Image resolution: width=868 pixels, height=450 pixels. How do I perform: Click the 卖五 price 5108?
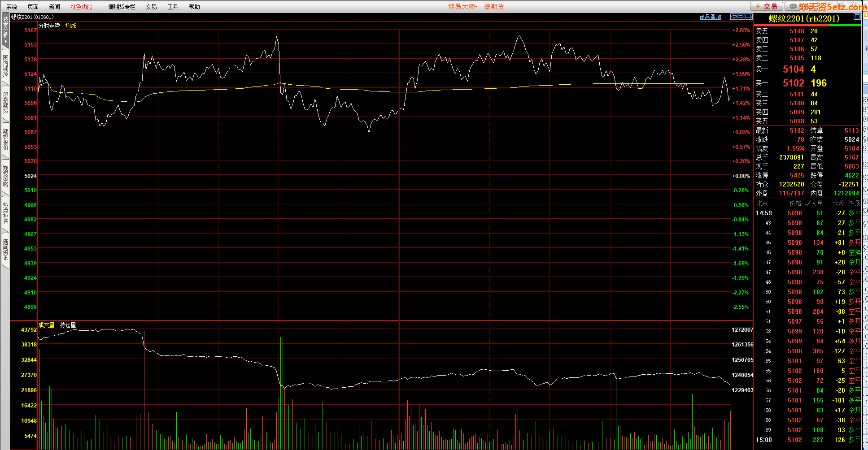pos(797,31)
